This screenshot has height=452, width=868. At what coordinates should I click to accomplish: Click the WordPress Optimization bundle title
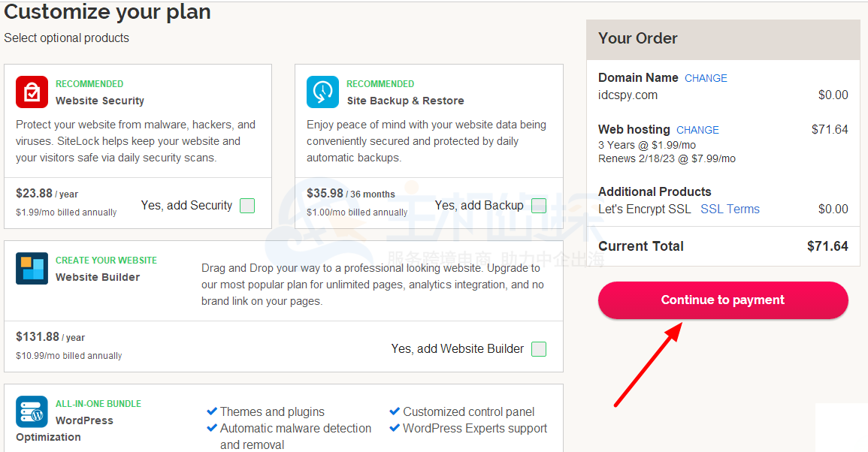[x=64, y=429]
